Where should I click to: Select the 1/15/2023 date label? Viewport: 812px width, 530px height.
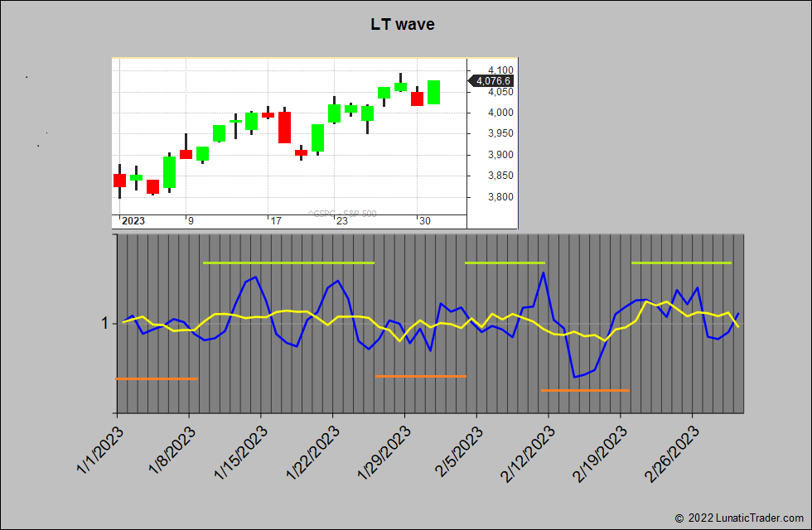(242, 452)
